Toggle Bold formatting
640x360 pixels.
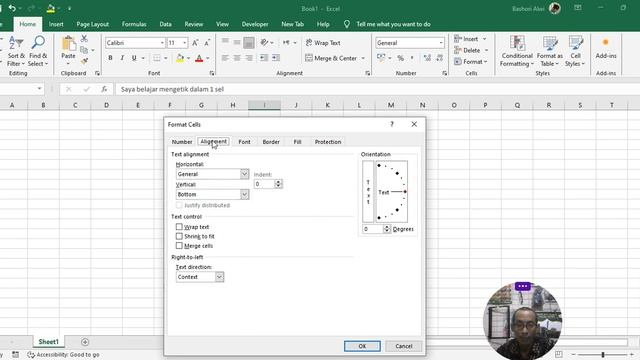(110, 58)
